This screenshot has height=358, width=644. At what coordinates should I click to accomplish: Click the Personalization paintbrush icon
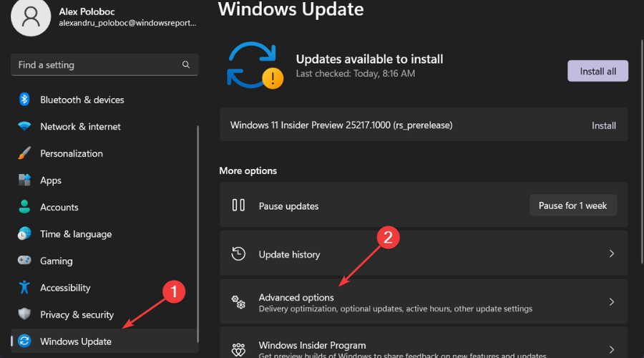24,153
